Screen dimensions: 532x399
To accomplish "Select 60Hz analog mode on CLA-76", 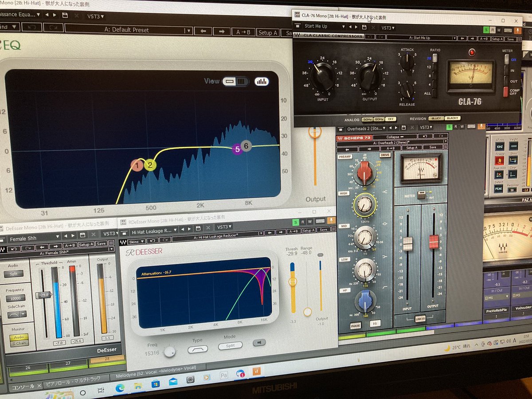I will (379, 119).
